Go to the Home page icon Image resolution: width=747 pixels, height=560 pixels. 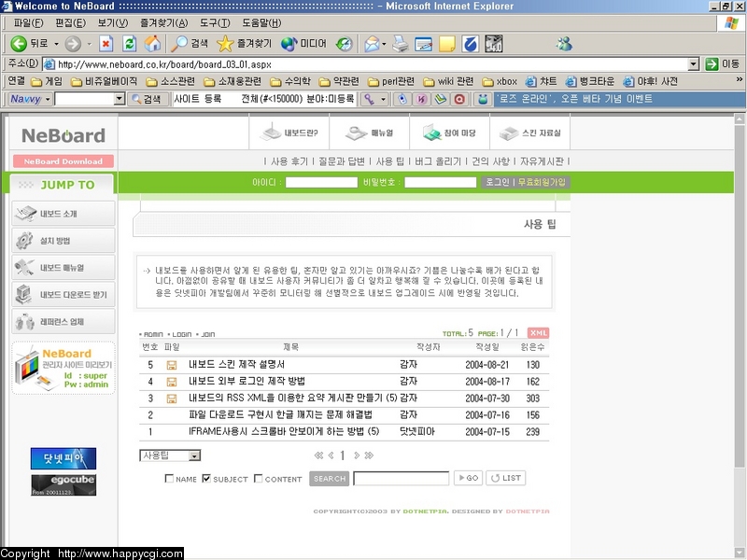coord(152,44)
